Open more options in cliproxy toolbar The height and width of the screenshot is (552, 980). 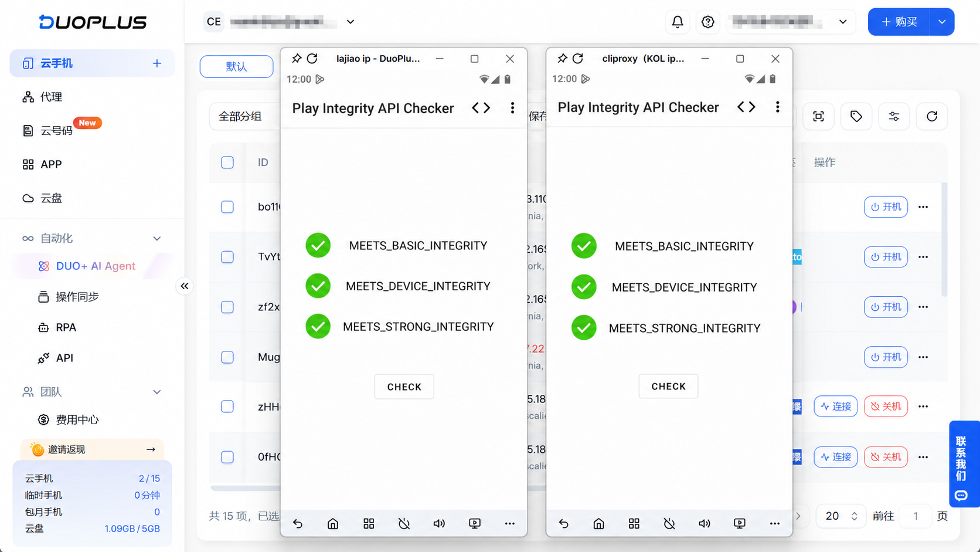coord(775,523)
